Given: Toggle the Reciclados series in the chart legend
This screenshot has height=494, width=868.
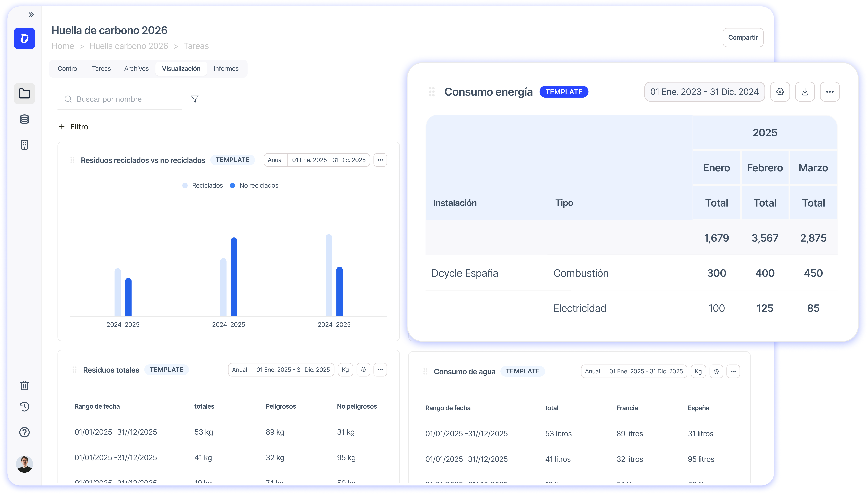Looking at the screenshot, I should point(203,185).
